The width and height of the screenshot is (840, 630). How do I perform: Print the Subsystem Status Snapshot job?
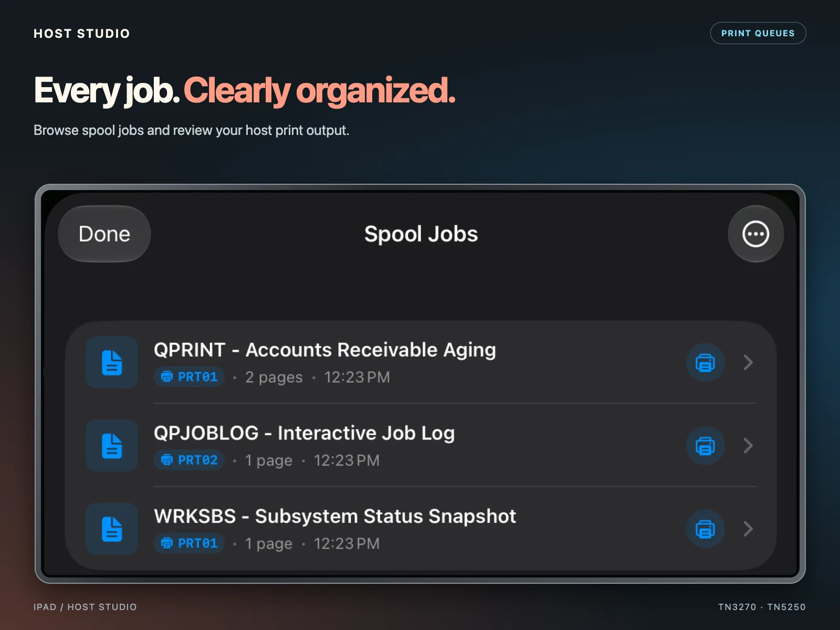[x=705, y=529]
